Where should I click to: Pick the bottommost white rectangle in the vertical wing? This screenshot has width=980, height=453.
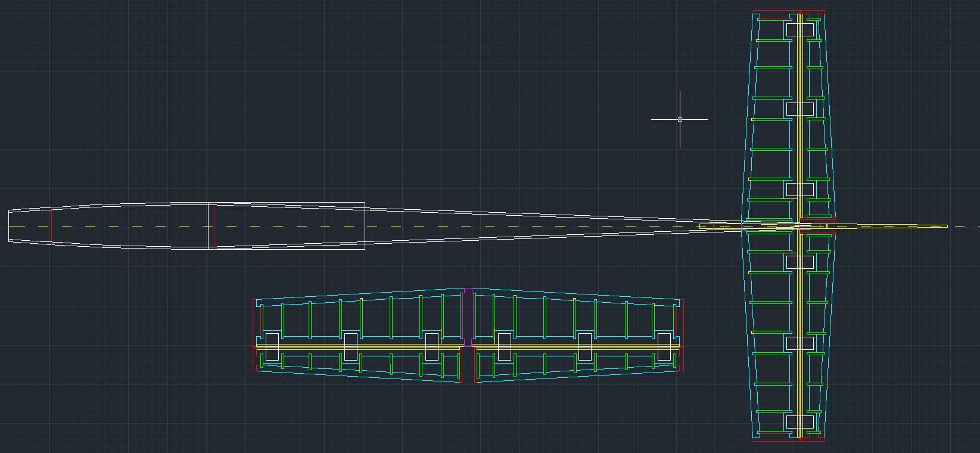(799, 422)
